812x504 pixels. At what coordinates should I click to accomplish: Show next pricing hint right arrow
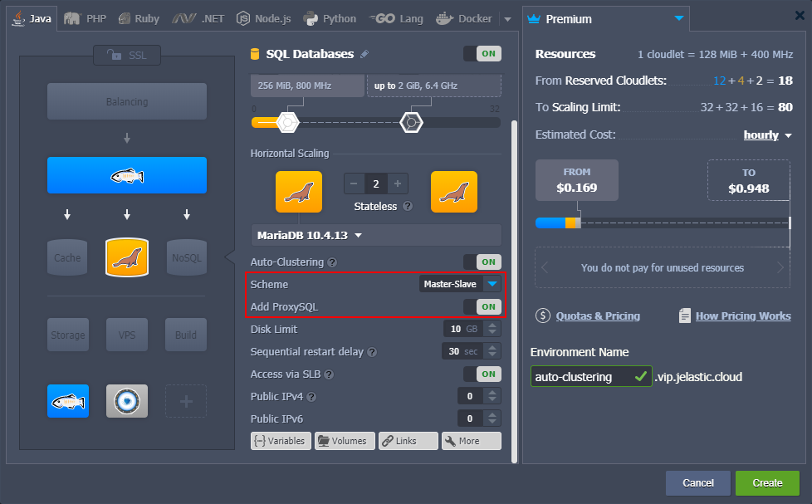pos(780,268)
